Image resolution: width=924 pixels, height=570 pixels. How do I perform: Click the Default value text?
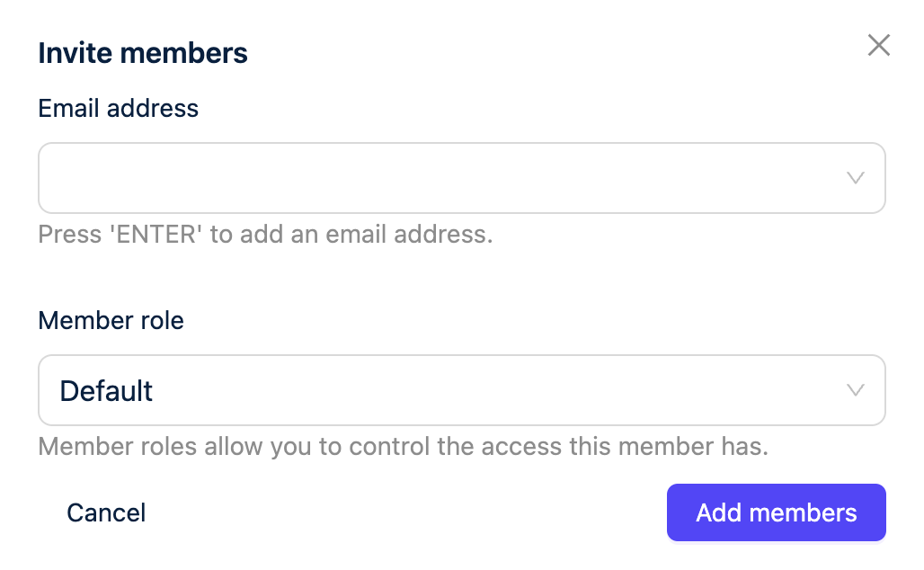point(106,391)
